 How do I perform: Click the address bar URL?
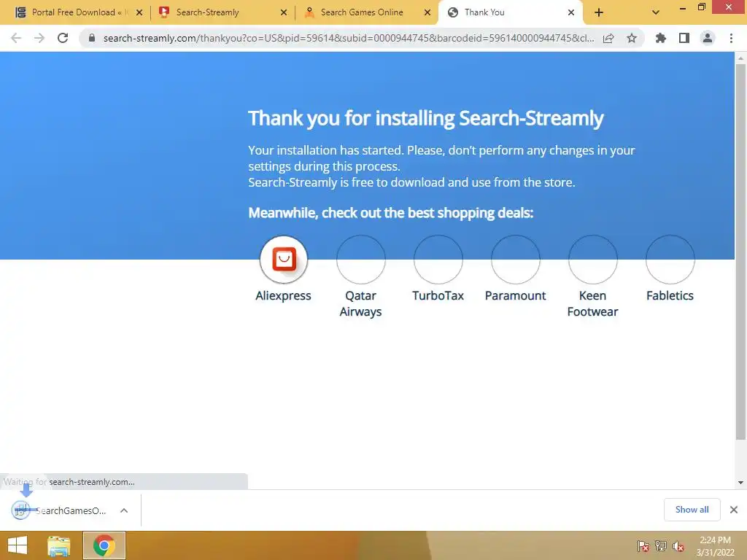[x=349, y=38]
